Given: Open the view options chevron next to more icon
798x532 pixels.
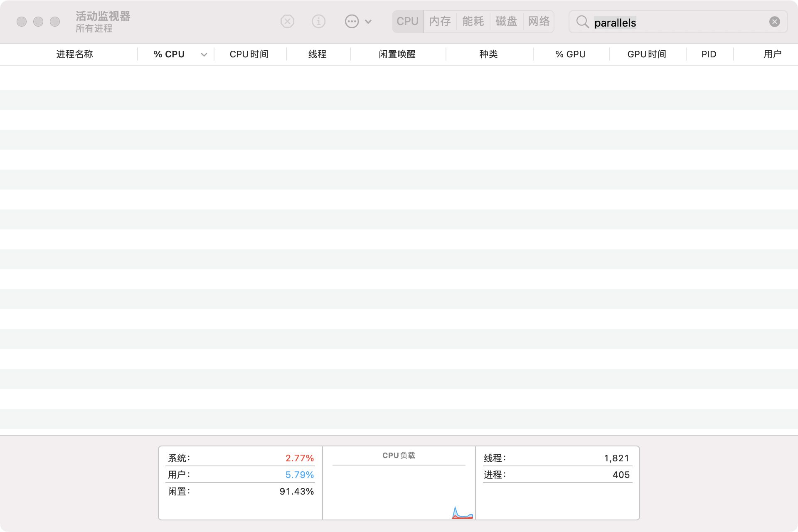Looking at the screenshot, I should 367,21.
